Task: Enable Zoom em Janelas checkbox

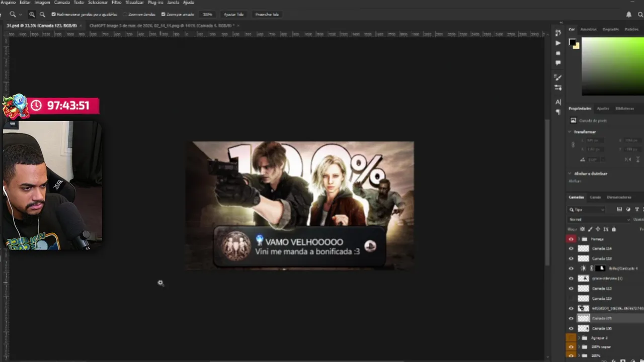Action: tap(125, 15)
